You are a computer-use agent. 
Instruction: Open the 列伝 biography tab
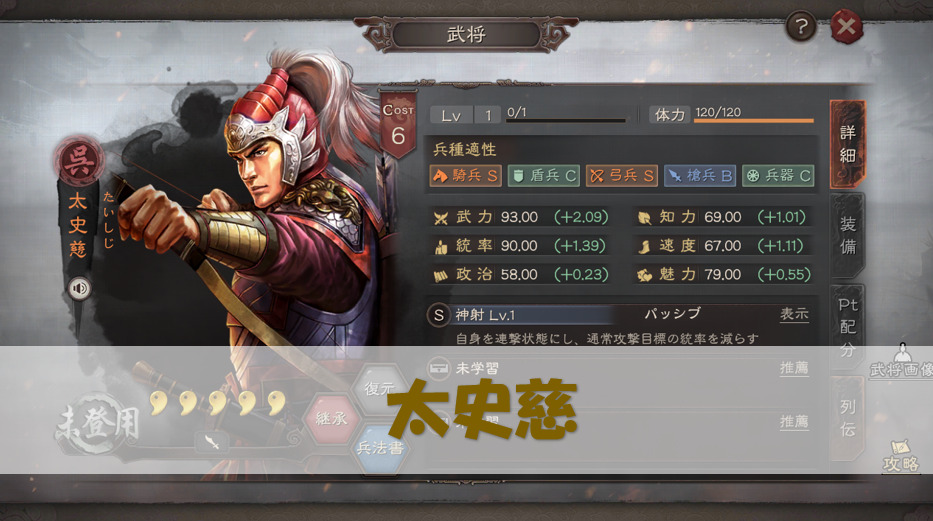[847, 418]
